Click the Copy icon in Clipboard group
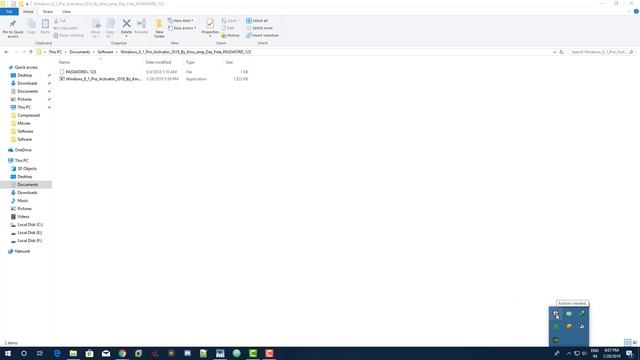The width and height of the screenshot is (640, 360). pyautogui.click(x=31, y=24)
